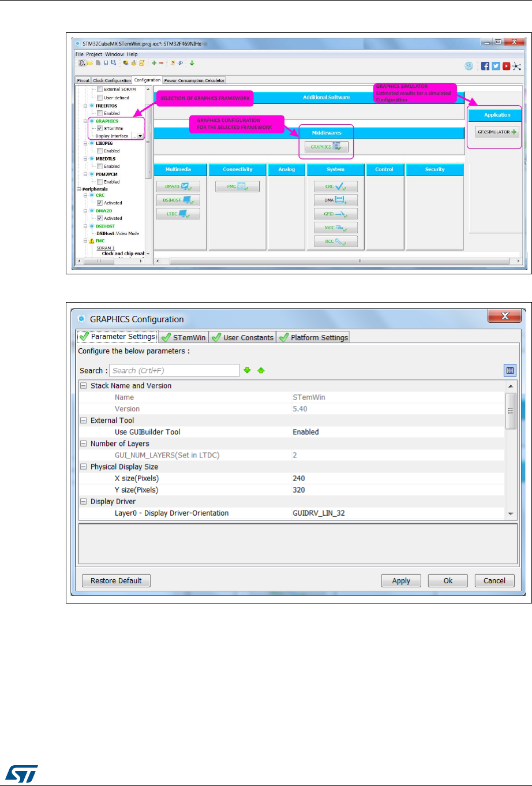Click the red minus toolbar icon
The width and height of the screenshot is (532, 786).
pyautogui.click(x=161, y=63)
